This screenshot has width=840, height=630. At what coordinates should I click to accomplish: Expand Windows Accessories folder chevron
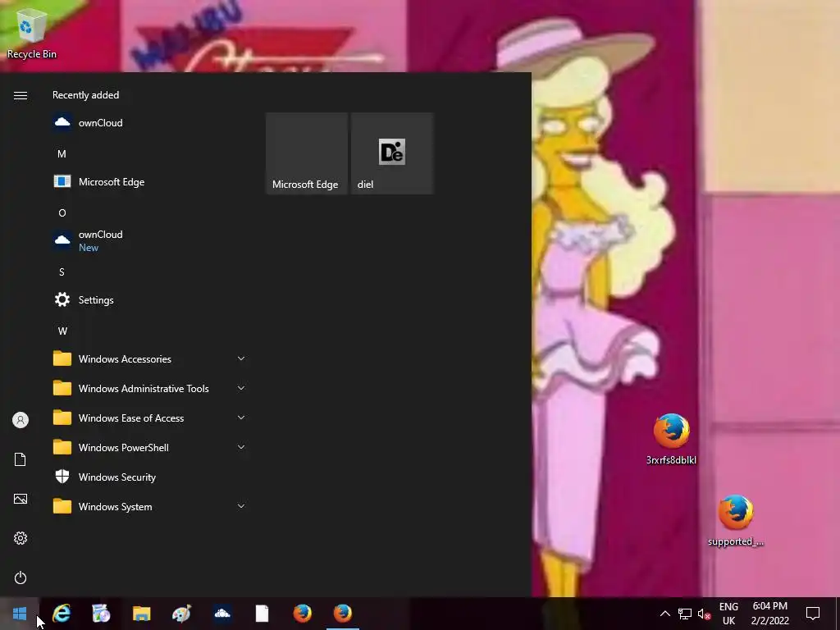pos(241,358)
